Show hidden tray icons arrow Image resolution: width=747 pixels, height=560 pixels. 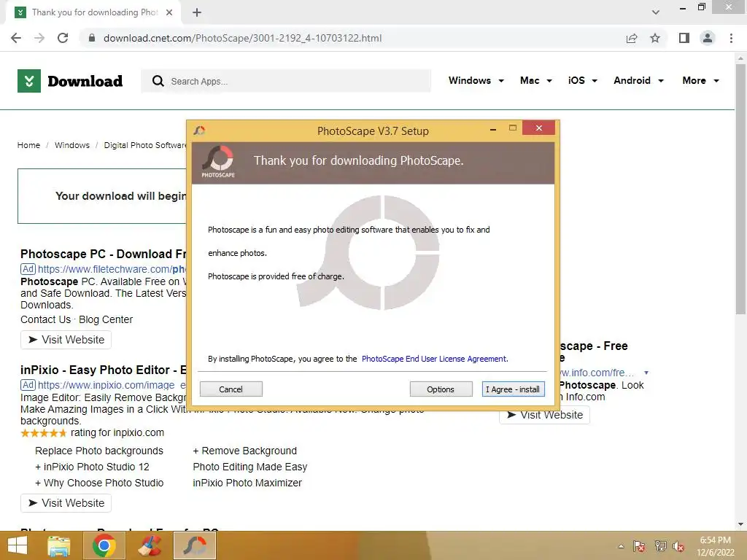(621, 546)
